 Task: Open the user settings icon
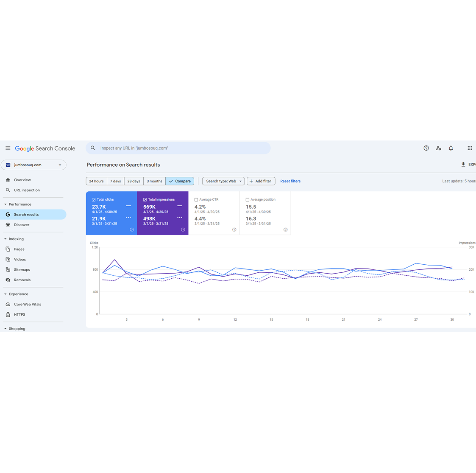pos(438,148)
